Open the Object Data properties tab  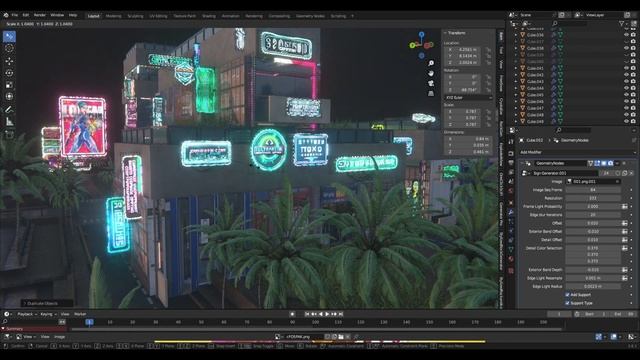[x=511, y=249]
